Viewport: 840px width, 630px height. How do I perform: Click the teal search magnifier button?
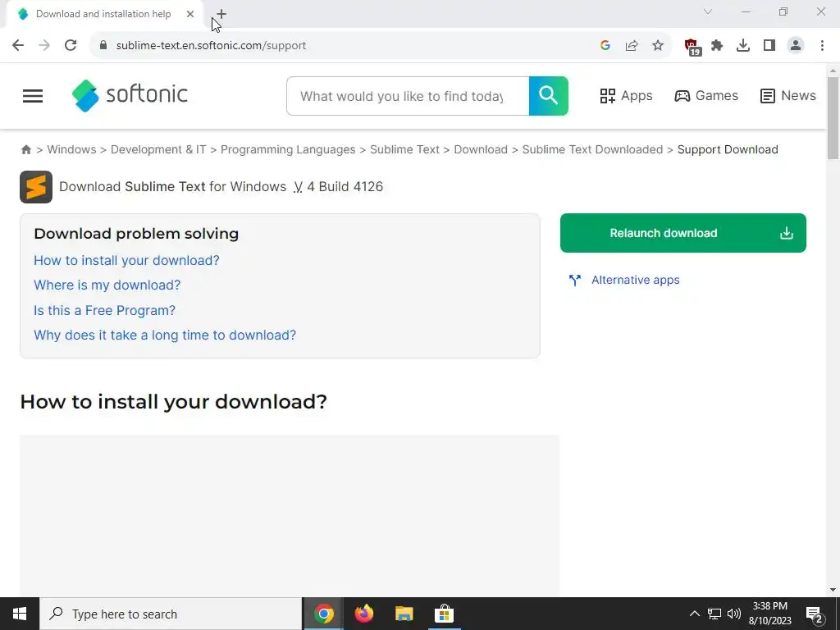[548, 96]
